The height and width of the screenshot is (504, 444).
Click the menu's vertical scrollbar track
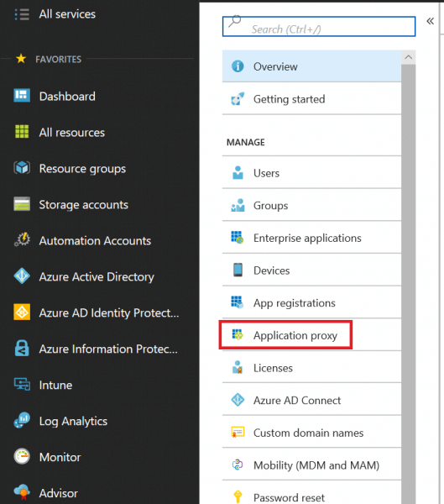(409, 284)
